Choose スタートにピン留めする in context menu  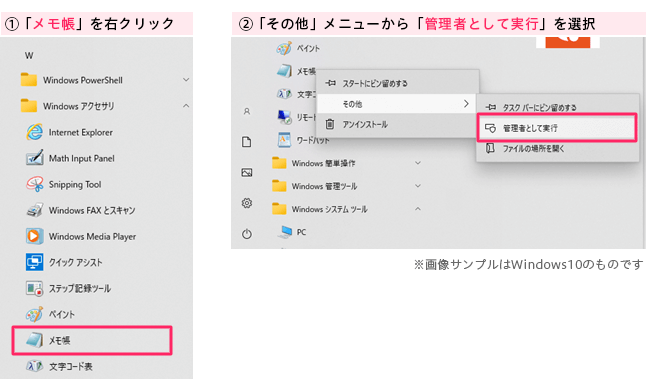pyautogui.click(x=397, y=83)
